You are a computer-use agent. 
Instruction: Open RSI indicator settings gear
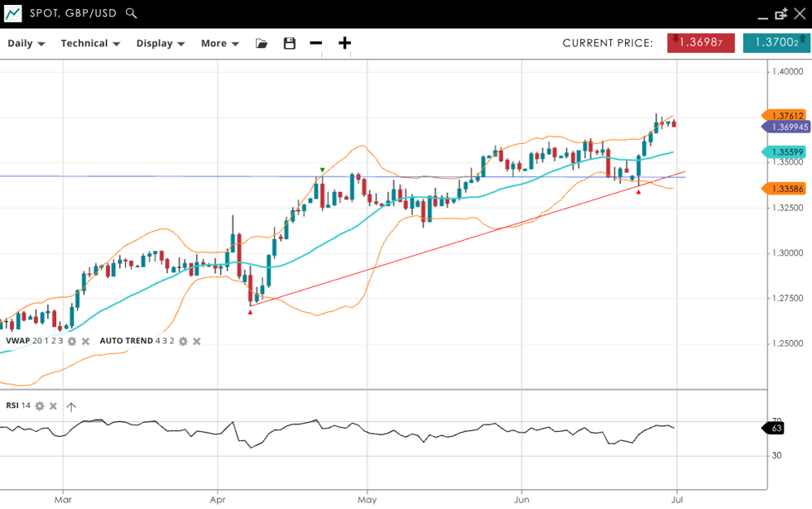pyautogui.click(x=39, y=406)
